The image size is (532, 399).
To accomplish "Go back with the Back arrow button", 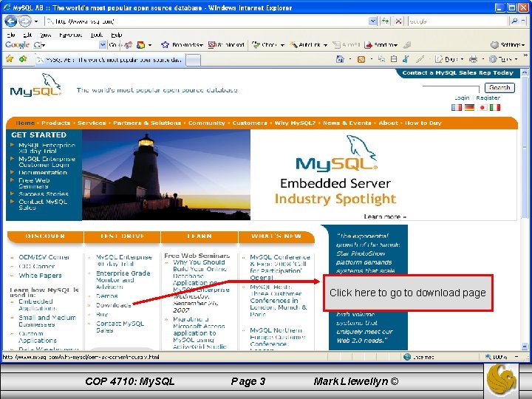I will pyautogui.click(x=10, y=21).
